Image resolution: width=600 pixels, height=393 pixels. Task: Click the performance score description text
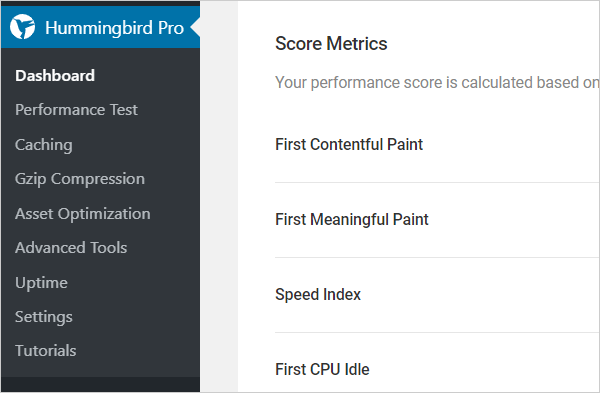(437, 83)
